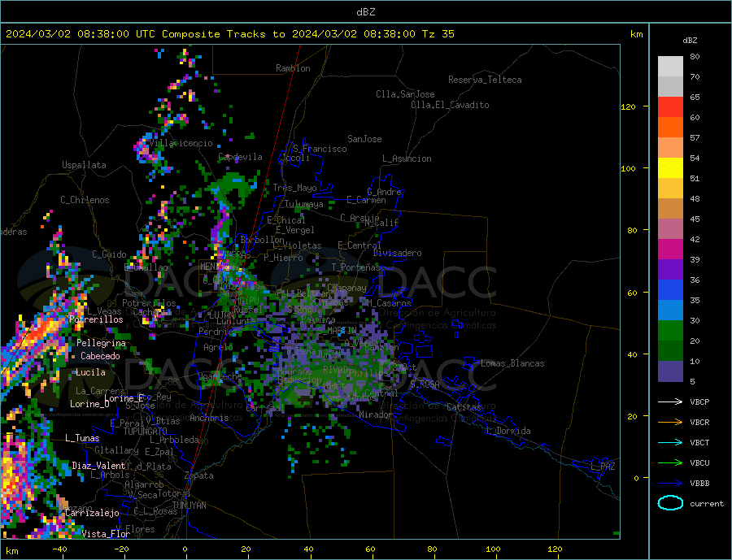Click the Agrelo map label

click(x=219, y=347)
